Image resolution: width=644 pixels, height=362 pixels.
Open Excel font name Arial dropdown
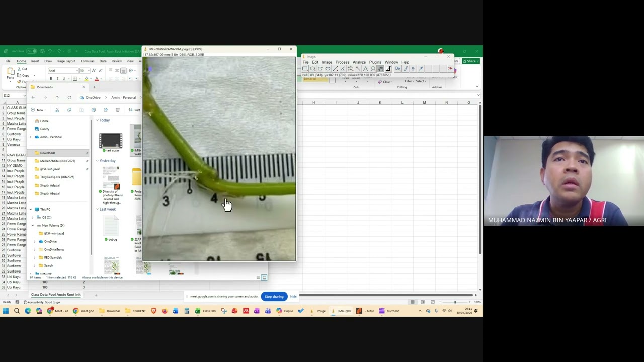coord(77,71)
